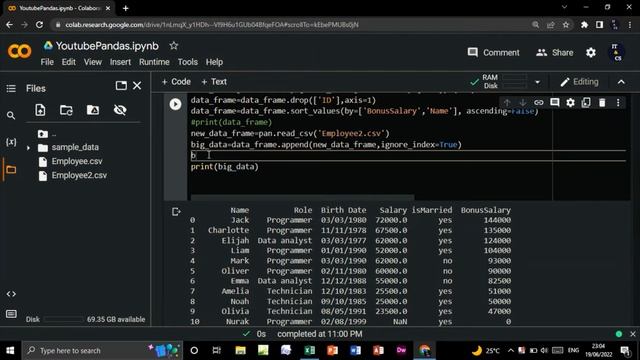Open Excel from the taskbar
Image resolution: width=640 pixels, height=360 pixels.
click(309, 351)
